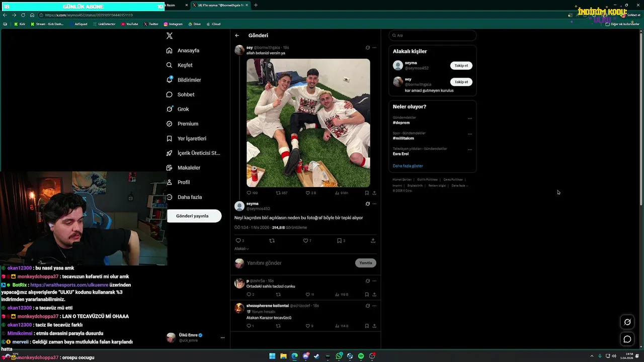Viewport: 644px width, 362px height.
Task: Like the photo post with 2 B
Action: pyautogui.click(x=308, y=193)
